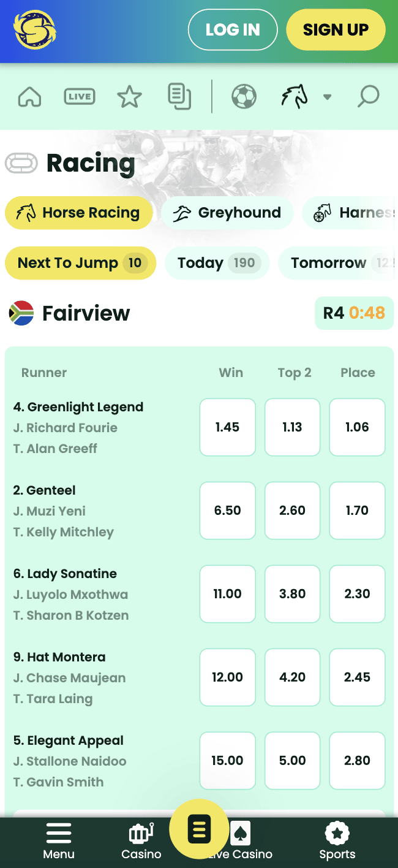The width and height of the screenshot is (398, 868).
Task: Select Win odds 1.45 for Greenlight Legend
Action: point(228,427)
